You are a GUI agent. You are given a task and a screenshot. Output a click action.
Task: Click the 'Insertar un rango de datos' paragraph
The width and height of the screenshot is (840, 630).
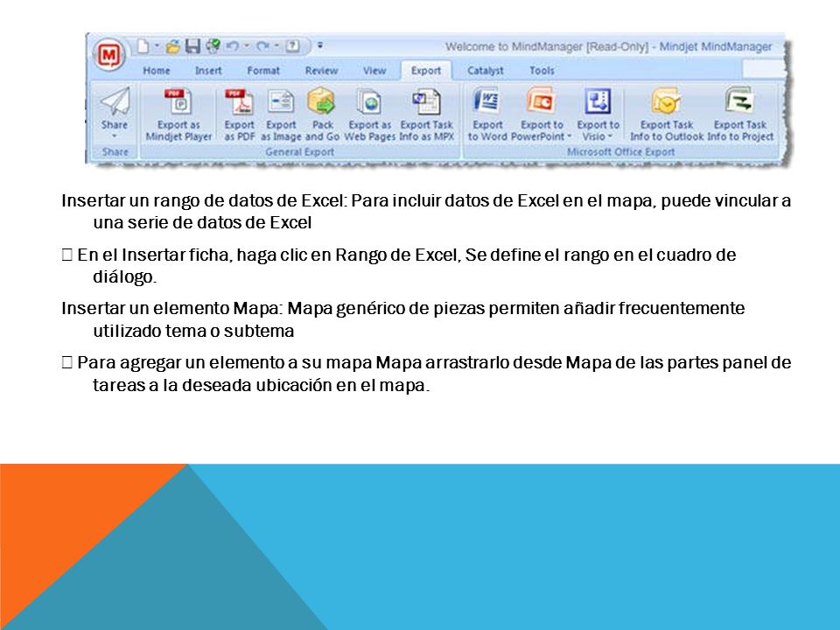pyautogui.click(x=426, y=212)
